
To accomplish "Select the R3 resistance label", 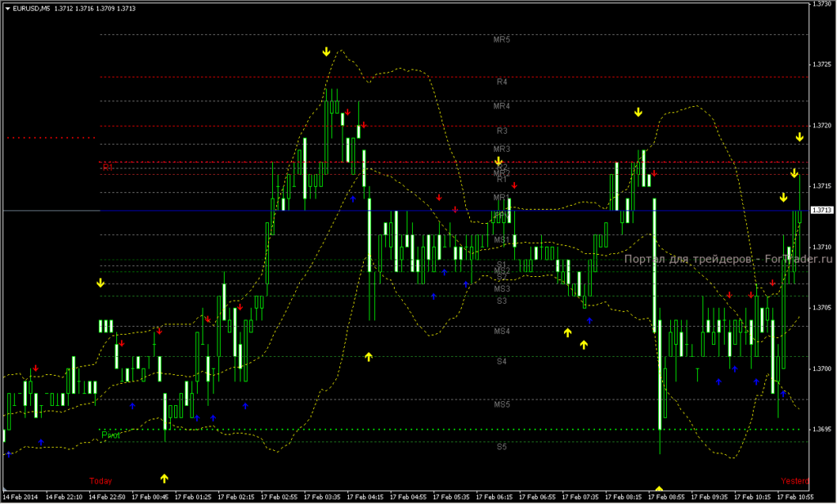I will click(x=502, y=131).
